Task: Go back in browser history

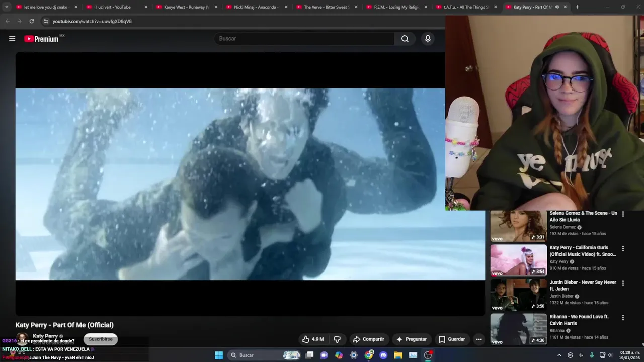Action: pos(8,21)
